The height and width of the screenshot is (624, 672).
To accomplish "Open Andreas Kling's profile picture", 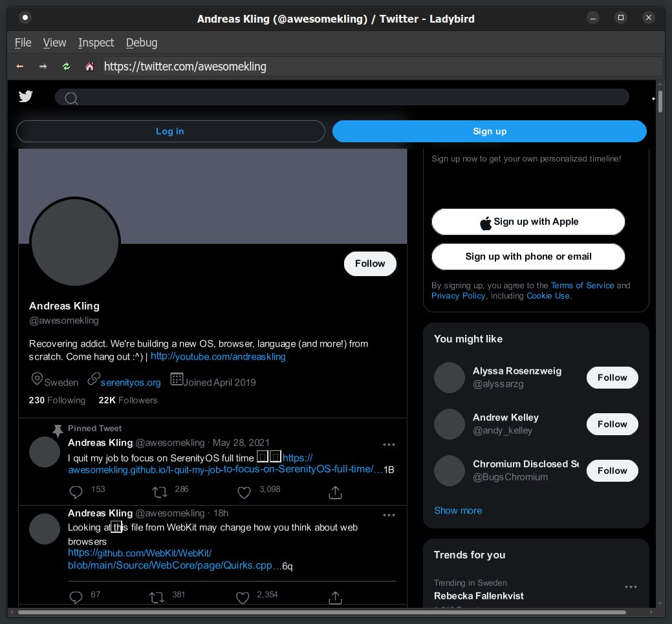I will 75,242.
